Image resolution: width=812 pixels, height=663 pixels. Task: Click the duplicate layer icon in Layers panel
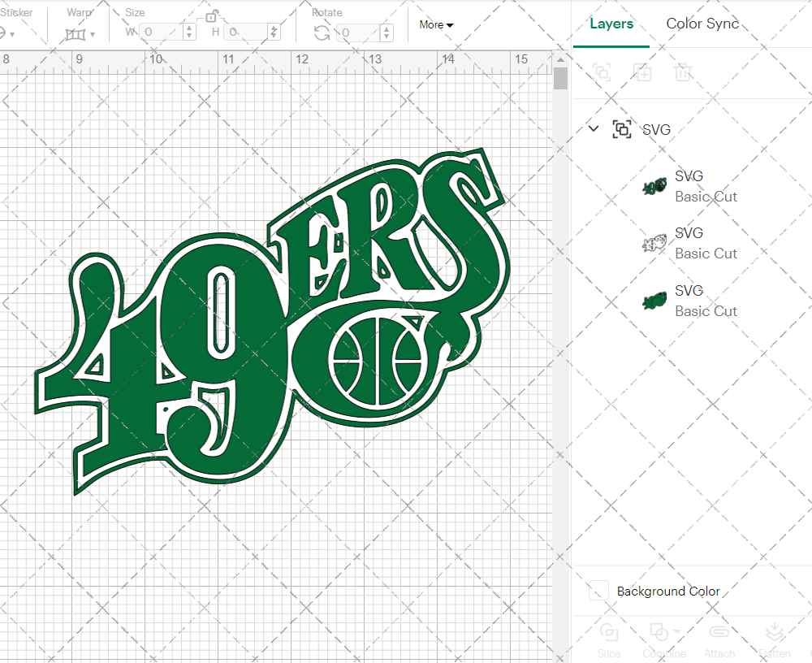[x=642, y=72]
